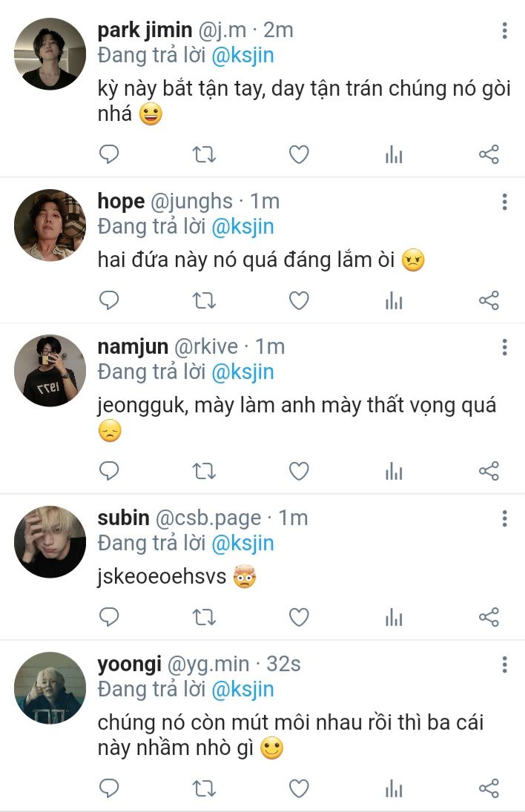Open @ksjin link in subin's reply
Image resolution: width=525 pixels, height=812 pixels.
click(242, 543)
